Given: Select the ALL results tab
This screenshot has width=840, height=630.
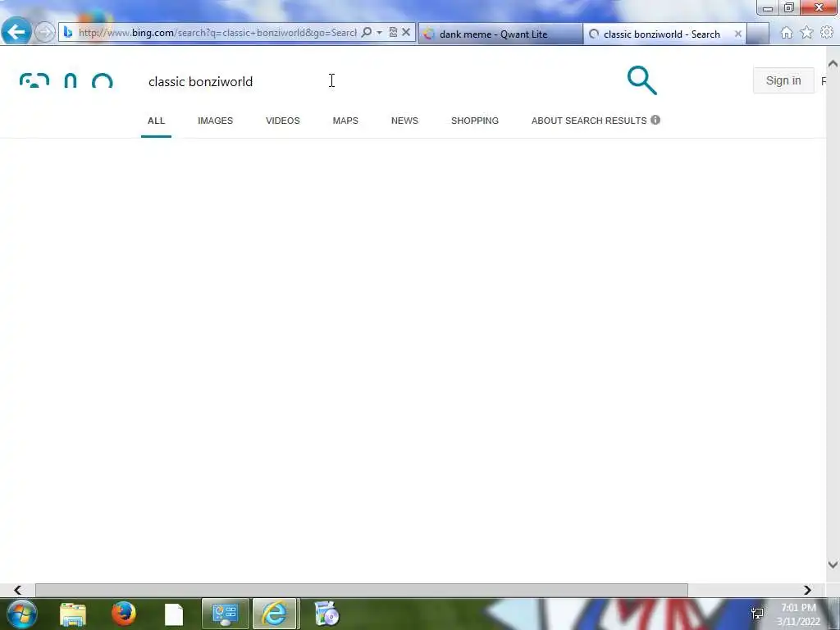Looking at the screenshot, I should [156, 121].
